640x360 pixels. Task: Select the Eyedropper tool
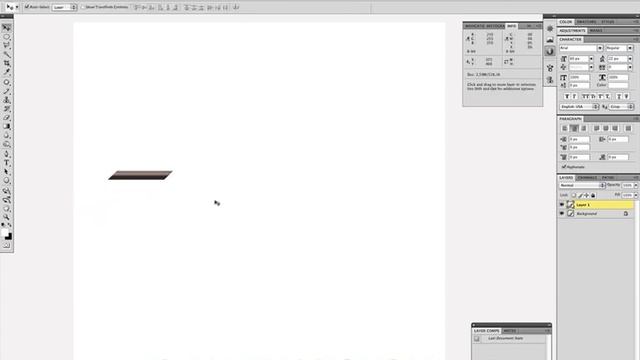[7, 72]
